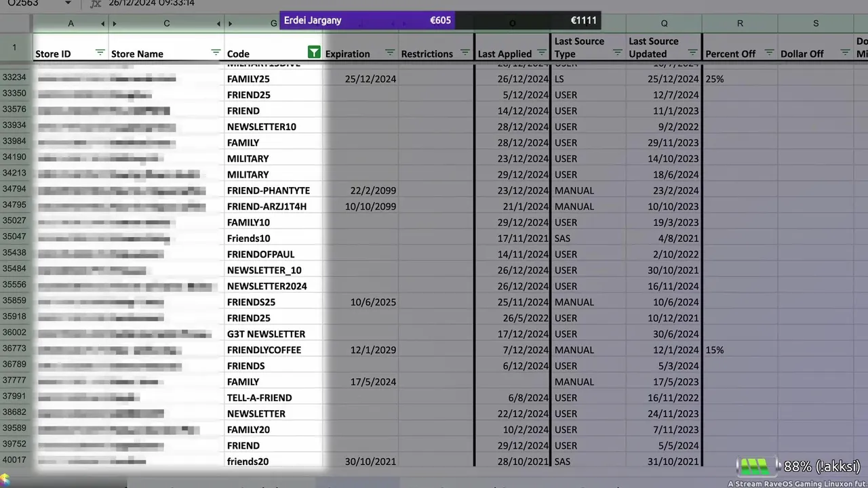The image size is (868, 488).
Task: Select row number 36773
Action: [x=15, y=350]
